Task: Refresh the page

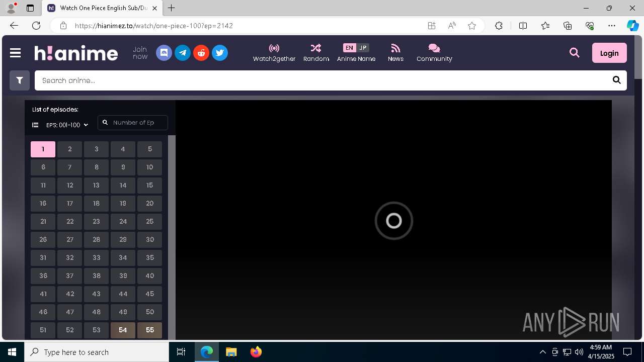Action: coord(36,26)
